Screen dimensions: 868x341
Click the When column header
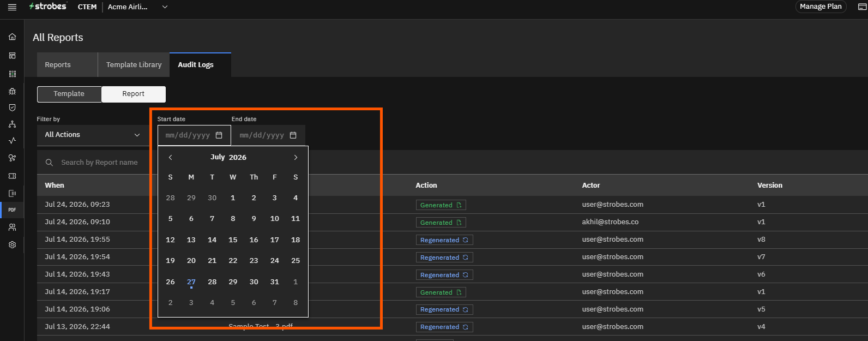pos(55,186)
